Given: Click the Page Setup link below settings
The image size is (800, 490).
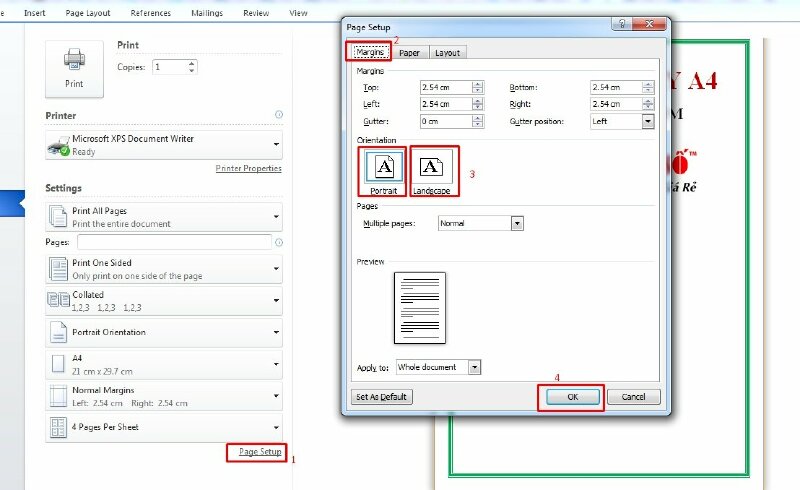Looking at the screenshot, I should 260,452.
